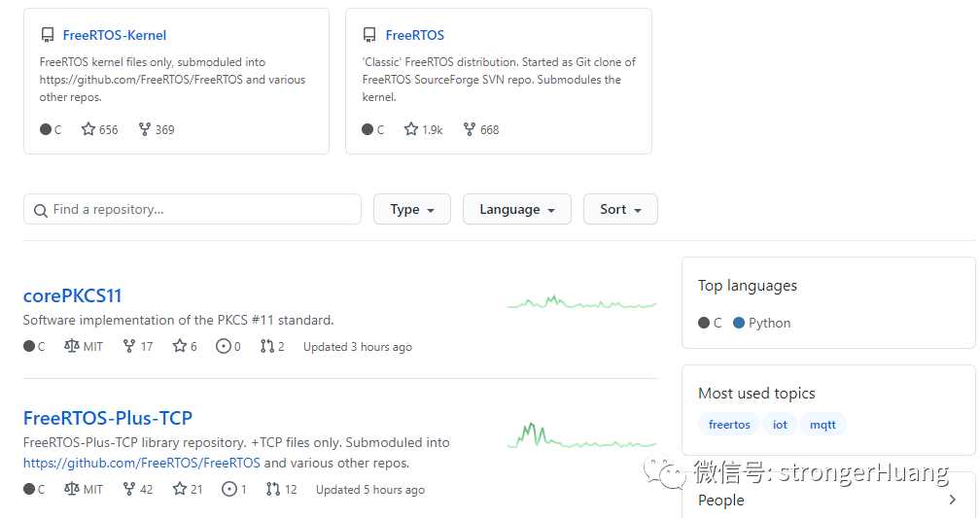
Task: Click the fork icon on FreeRTOS-Kernel card
Action: point(145,129)
